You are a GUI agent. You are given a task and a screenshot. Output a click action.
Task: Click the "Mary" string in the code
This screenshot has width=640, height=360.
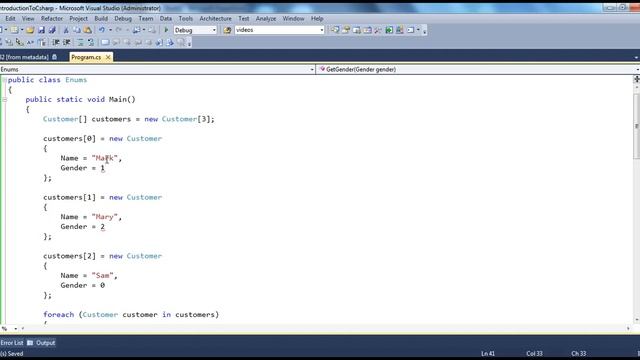tap(104, 217)
